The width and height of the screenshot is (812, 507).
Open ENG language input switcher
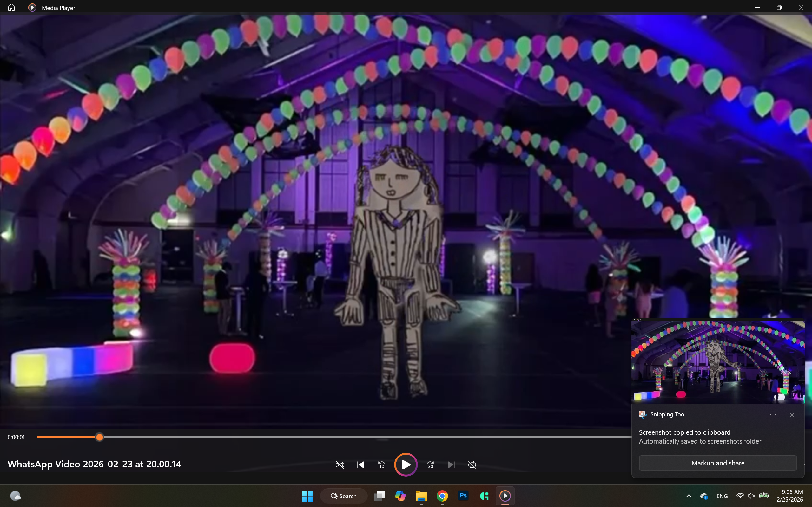click(722, 496)
